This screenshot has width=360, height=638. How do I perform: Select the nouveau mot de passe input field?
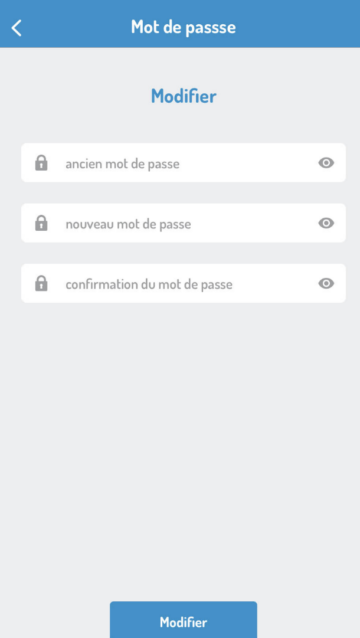pyautogui.click(x=183, y=223)
